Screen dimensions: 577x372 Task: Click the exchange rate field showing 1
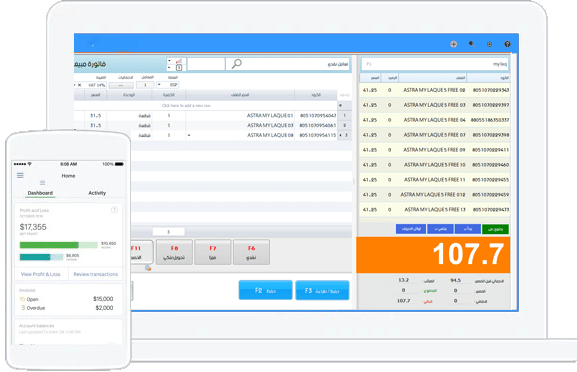click(145, 85)
